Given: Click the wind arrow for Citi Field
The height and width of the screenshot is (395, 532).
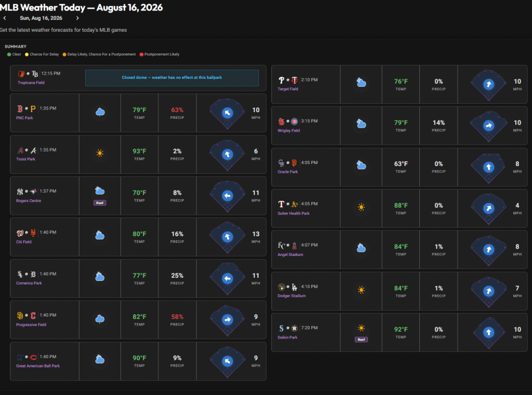Looking at the screenshot, I should click(228, 237).
